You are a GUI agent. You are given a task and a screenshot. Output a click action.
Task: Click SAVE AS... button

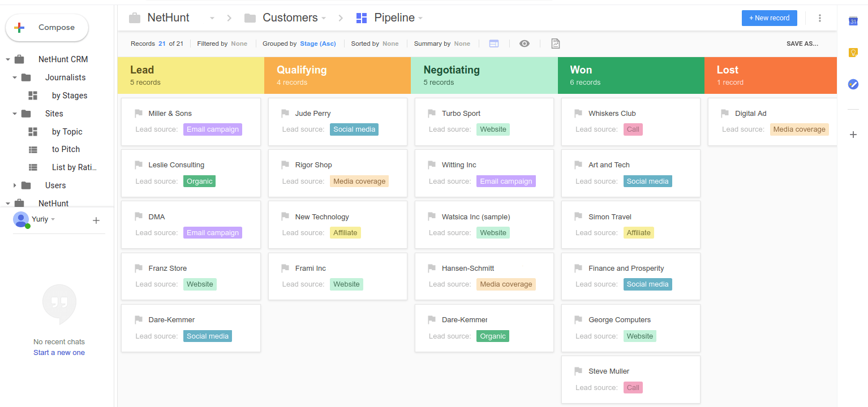coord(802,44)
